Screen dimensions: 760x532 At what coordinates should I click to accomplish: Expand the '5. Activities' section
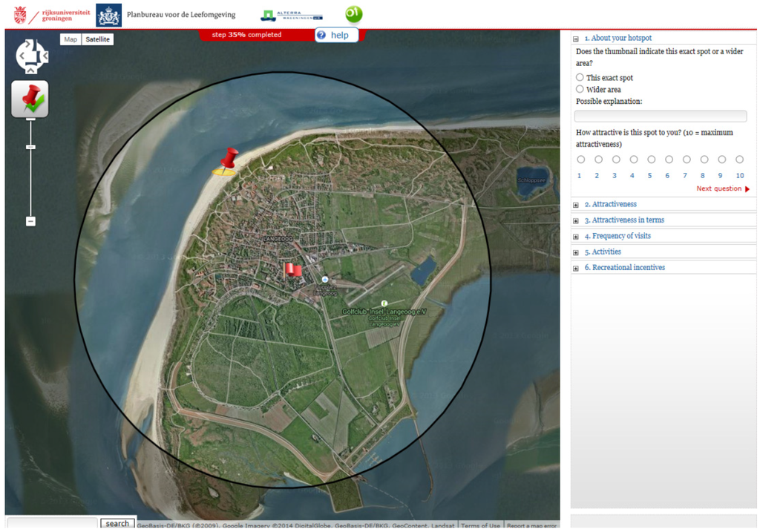[602, 252]
